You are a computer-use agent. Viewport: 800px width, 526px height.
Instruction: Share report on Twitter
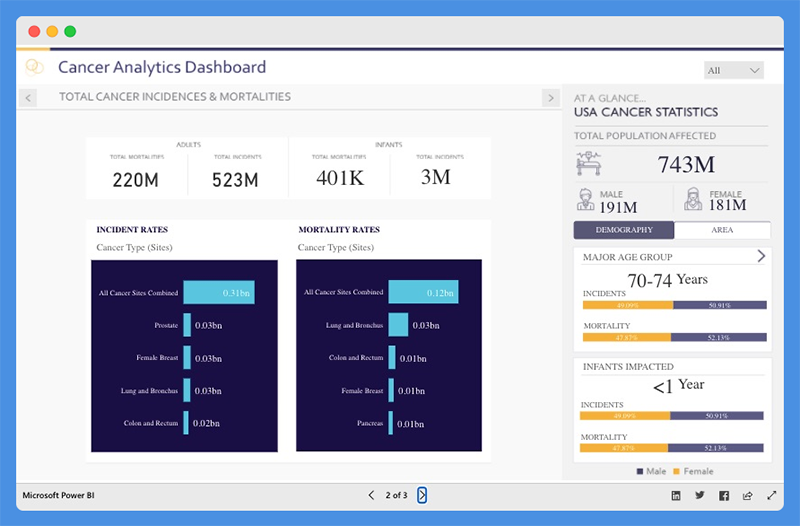point(700,495)
